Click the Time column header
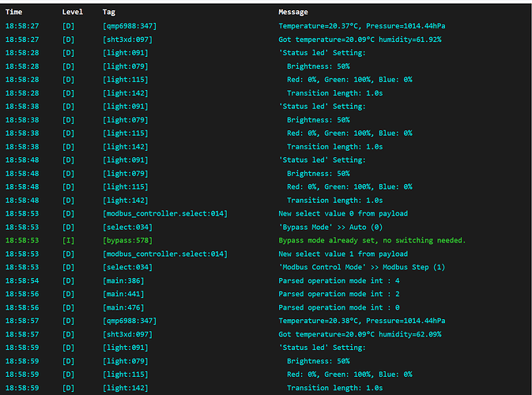The image size is (532, 395). (13, 13)
